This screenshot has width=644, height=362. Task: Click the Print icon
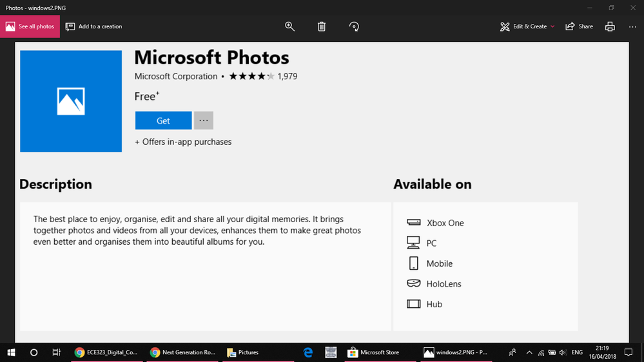pos(610,26)
